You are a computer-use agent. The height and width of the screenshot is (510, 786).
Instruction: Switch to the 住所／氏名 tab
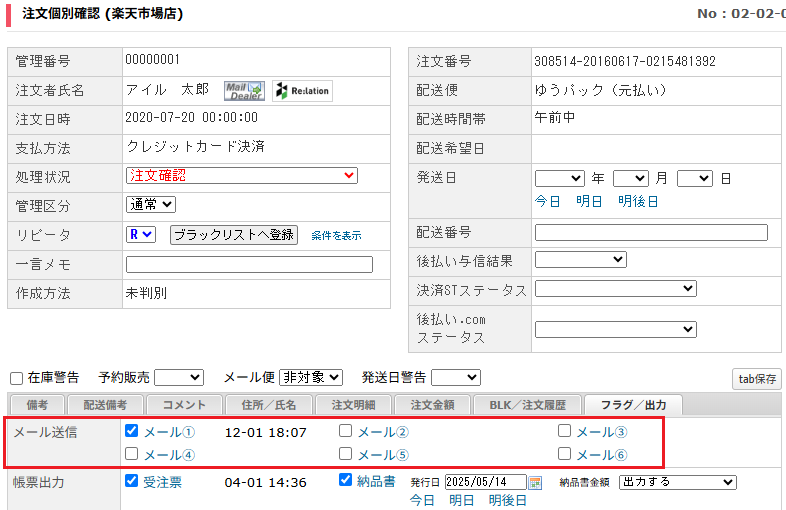[269, 405]
